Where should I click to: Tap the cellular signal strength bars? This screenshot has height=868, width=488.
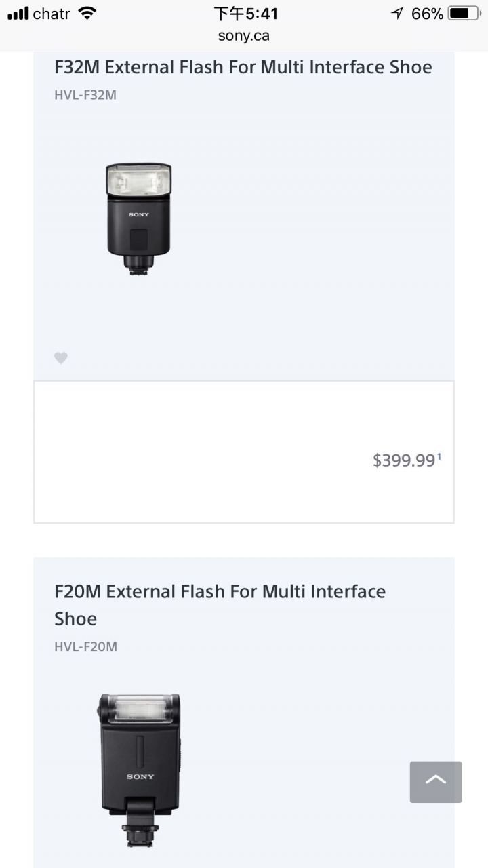pos(18,13)
